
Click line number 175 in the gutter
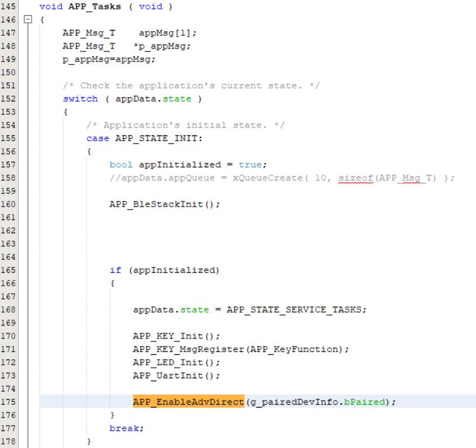click(8, 402)
